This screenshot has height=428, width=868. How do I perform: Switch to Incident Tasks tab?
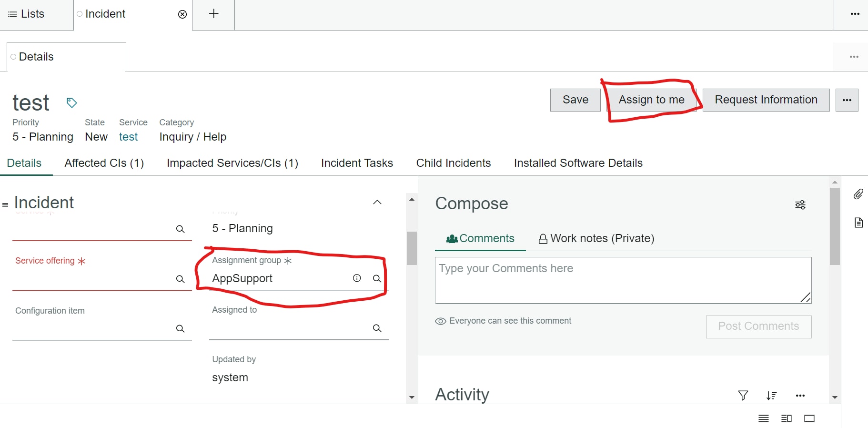pyautogui.click(x=357, y=163)
